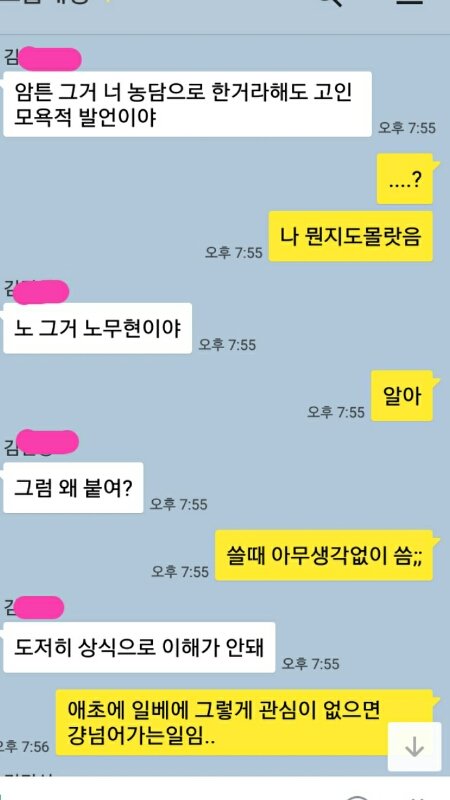Image resolution: width=450 pixels, height=800 pixels.
Task: Select the bubble '암튼 그거 너 농담으로 한거라해도'
Action: [187, 104]
